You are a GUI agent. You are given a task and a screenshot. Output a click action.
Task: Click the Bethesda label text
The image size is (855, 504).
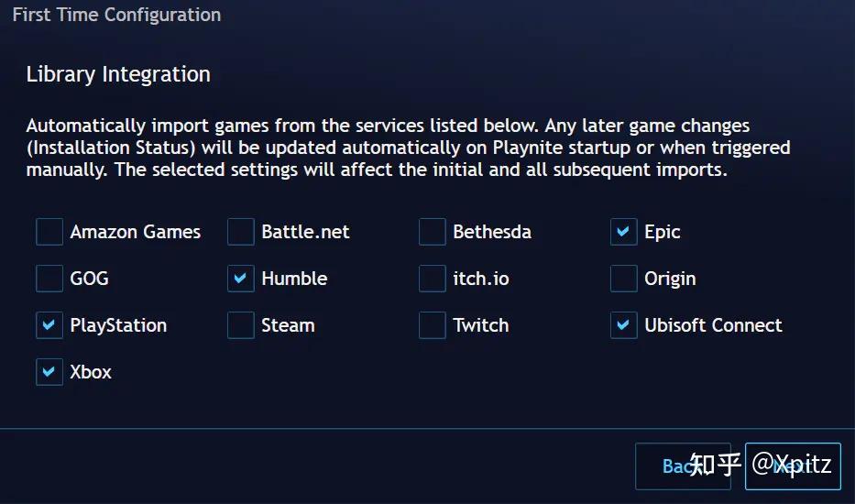(492, 232)
